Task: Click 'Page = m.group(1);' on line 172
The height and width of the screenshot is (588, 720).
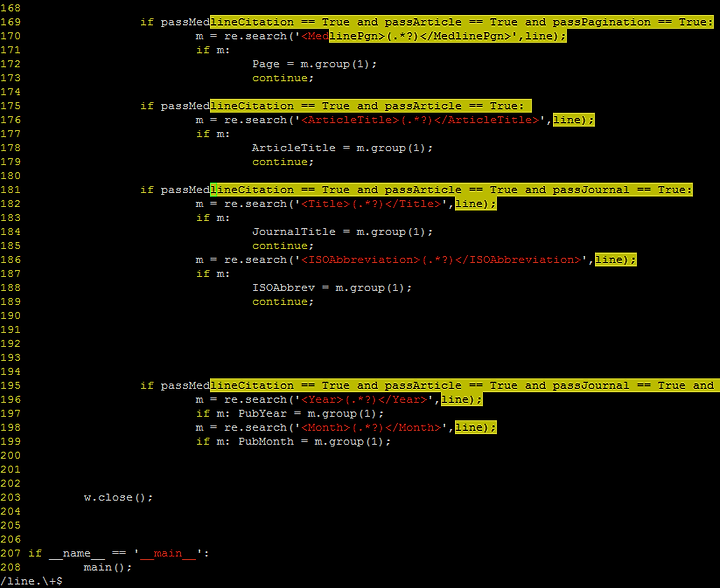Action: tap(315, 64)
